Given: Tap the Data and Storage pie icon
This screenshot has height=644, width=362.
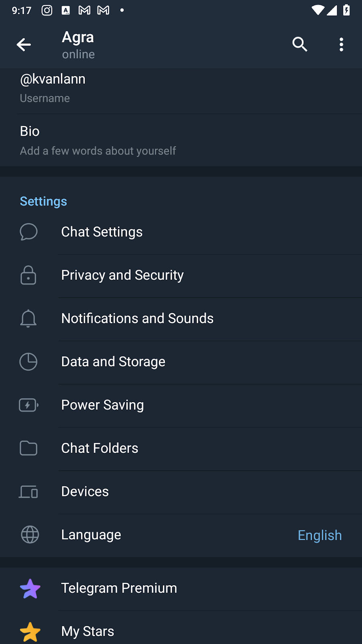Looking at the screenshot, I should pyautogui.click(x=29, y=361).
